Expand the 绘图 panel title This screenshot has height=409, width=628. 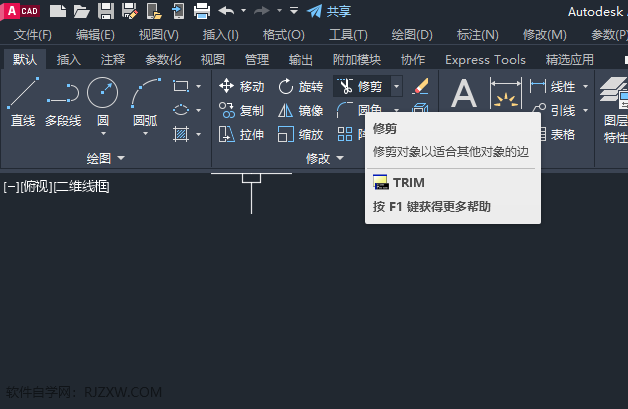106,158
